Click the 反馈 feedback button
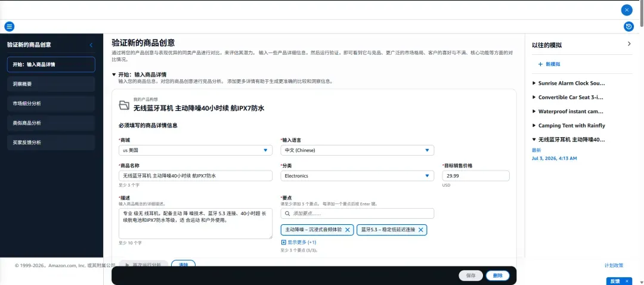This screenshot has width=644, height=285. [615, 281]
